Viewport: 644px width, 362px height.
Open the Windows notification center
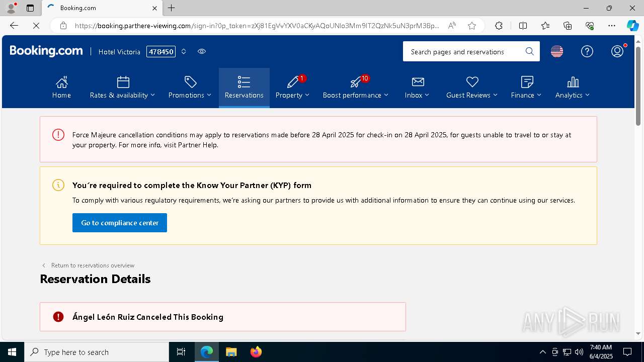coord(627,352)
